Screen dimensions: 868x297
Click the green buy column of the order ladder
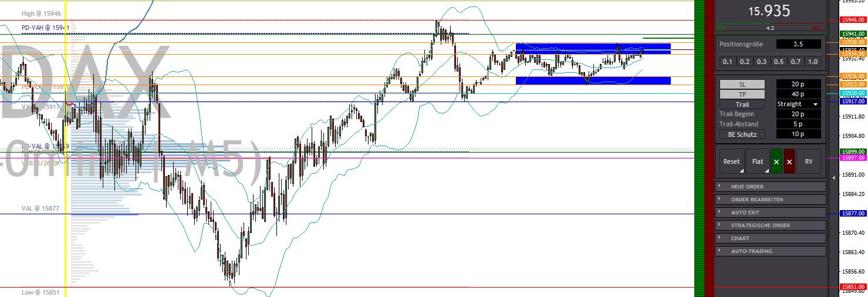699,148
